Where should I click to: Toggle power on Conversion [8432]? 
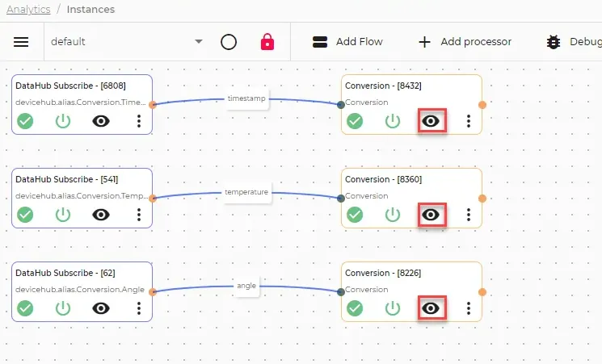click(393, 121)
